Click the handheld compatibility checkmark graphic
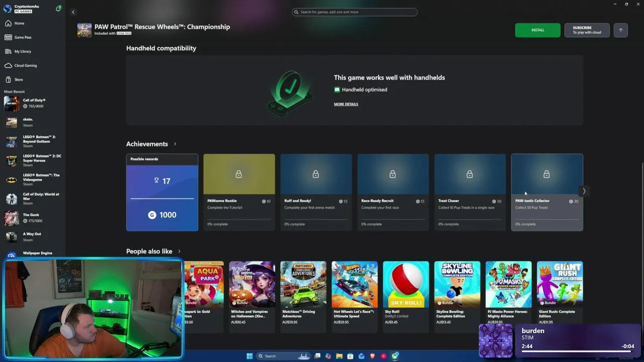The height and width of the screenshot is (362, 644). [x=290, y=94]
